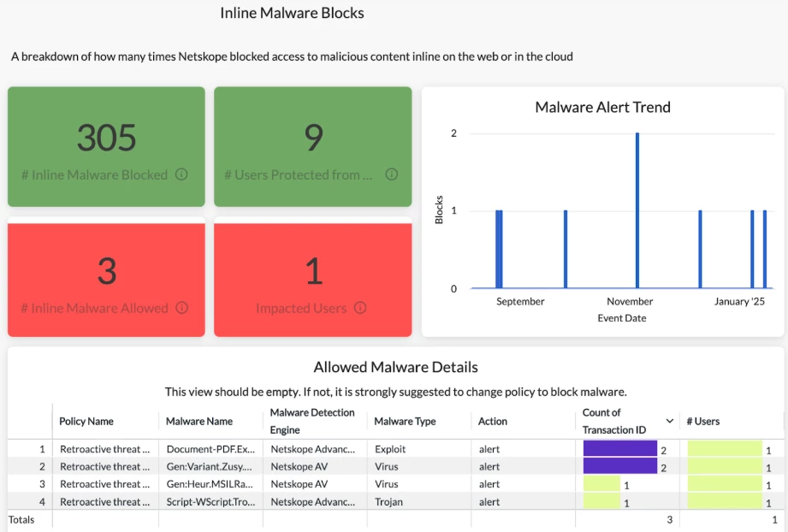This screenshot has height=532, width=788.
Task: Click the Malware Name column header
Action: (x=199, y=421)
